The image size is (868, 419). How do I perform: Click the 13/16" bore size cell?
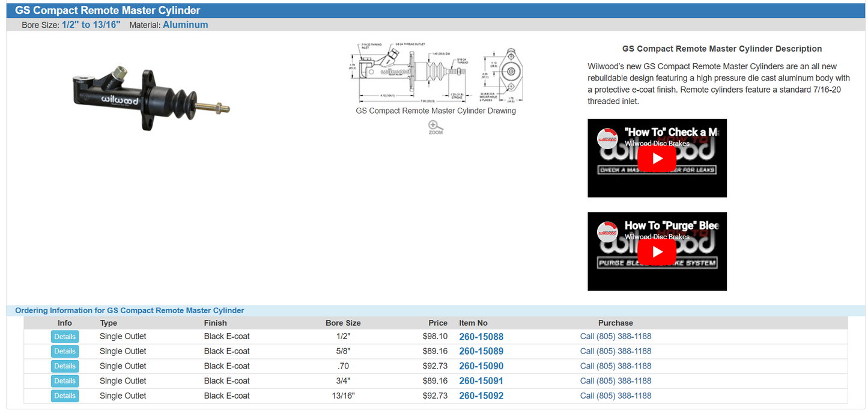click(343, 396)
